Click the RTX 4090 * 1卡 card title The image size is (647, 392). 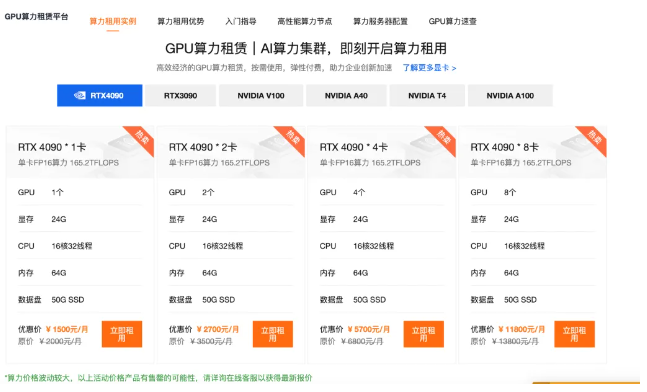pos(52,147)
